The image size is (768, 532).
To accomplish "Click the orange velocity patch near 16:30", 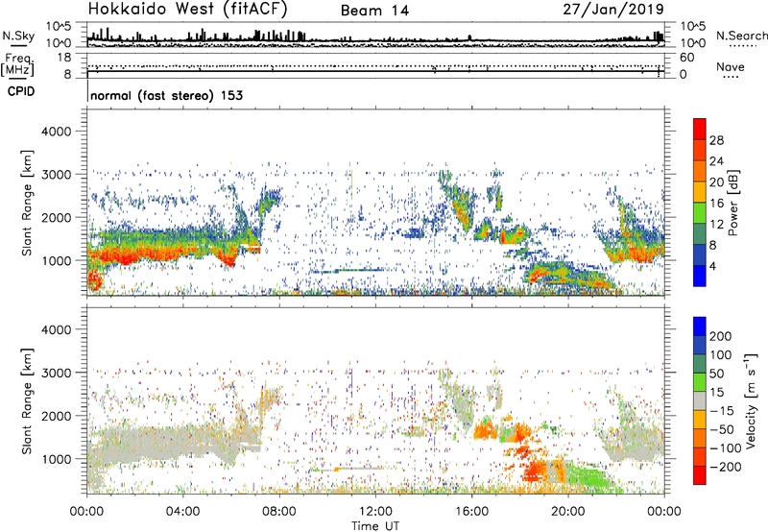I will [486, 429].
